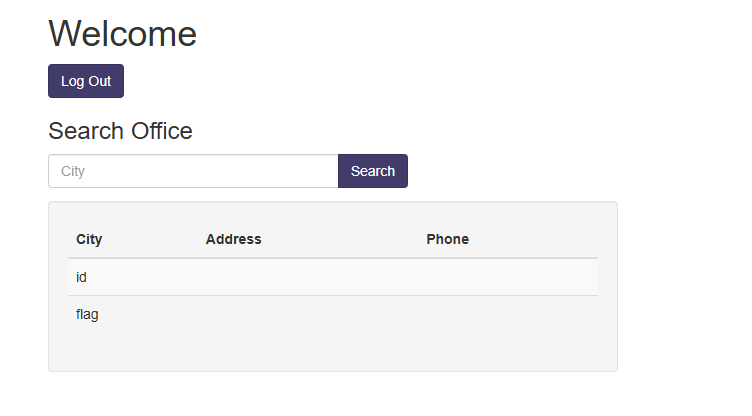This screenshot has height=416, width=752.
Task: Select the empty Address cell in id row
Action: pos(308,277)
